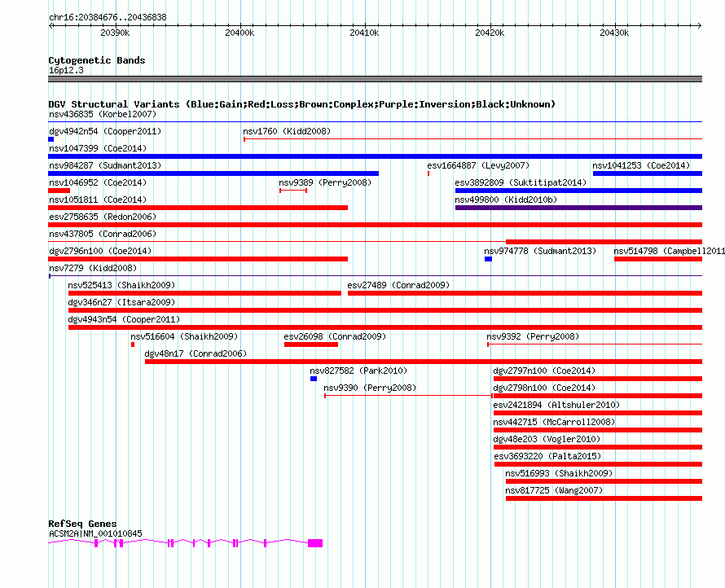Image resolution: width=725 pixels, height=588 pixels.
Task: Click dgv2797n100 (Coe2014) label
Action: pyautogui.click(x=544, y=371)
